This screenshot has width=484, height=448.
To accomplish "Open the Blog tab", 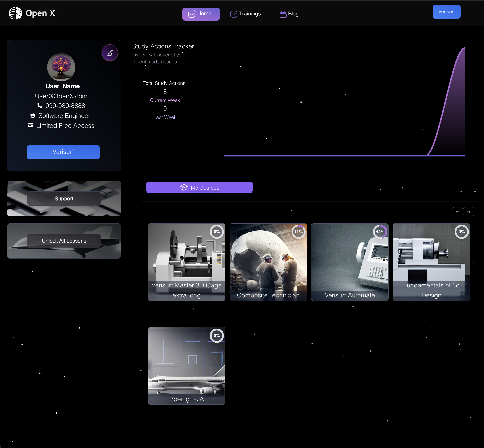I will (x=289, y=14).
